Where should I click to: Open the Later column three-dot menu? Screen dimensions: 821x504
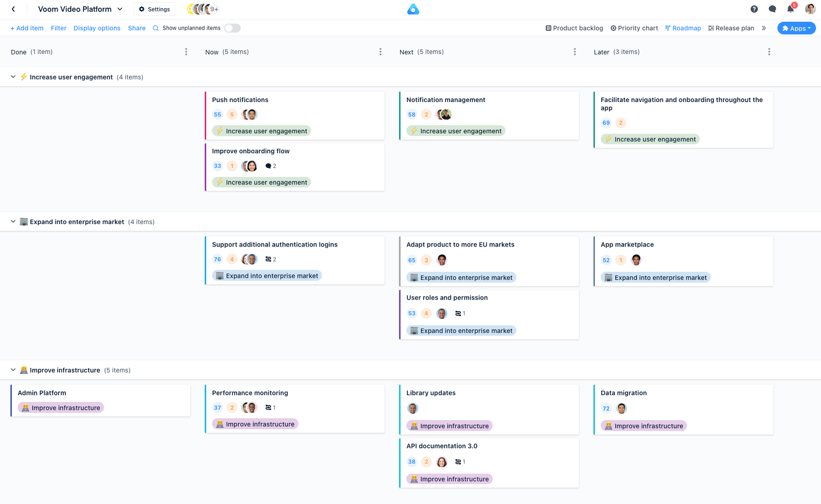click(769, 52)
